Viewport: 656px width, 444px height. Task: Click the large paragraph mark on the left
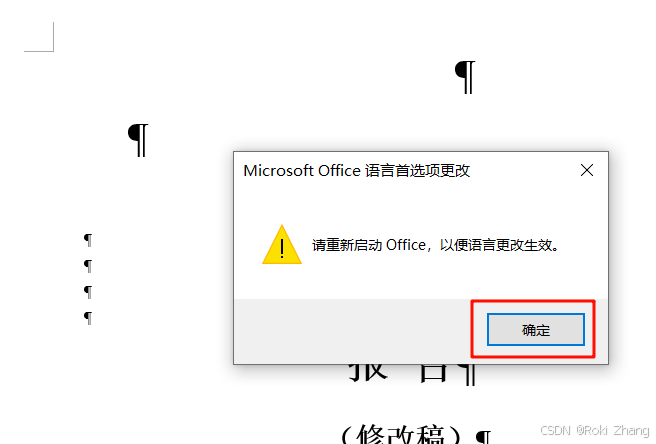point(138,140)
